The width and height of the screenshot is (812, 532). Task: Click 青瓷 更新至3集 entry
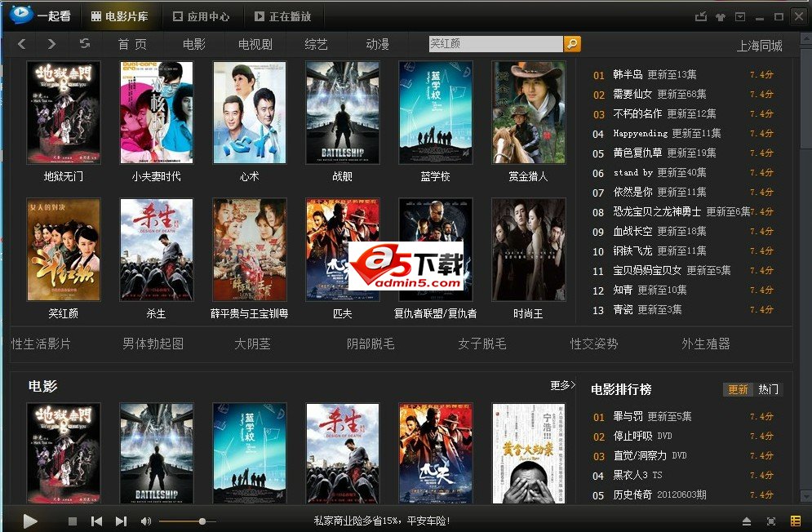pyautogui.click(x=647, y=310)
